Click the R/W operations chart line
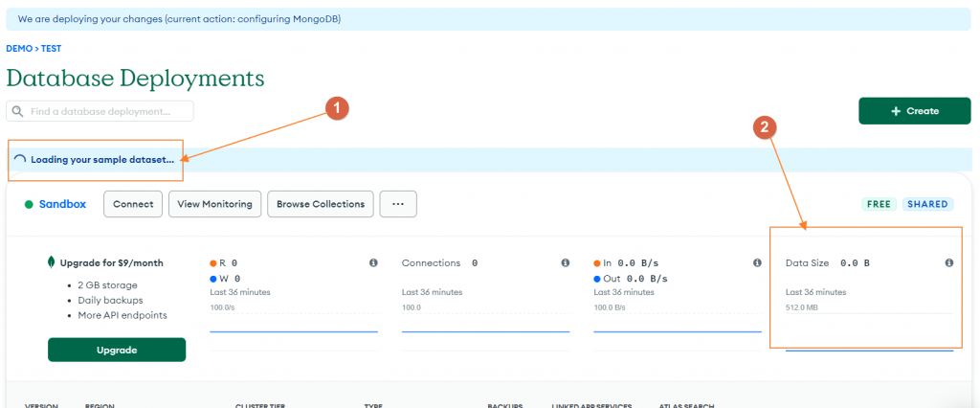This screenshot has height=408, width=980. coord(294,331)
